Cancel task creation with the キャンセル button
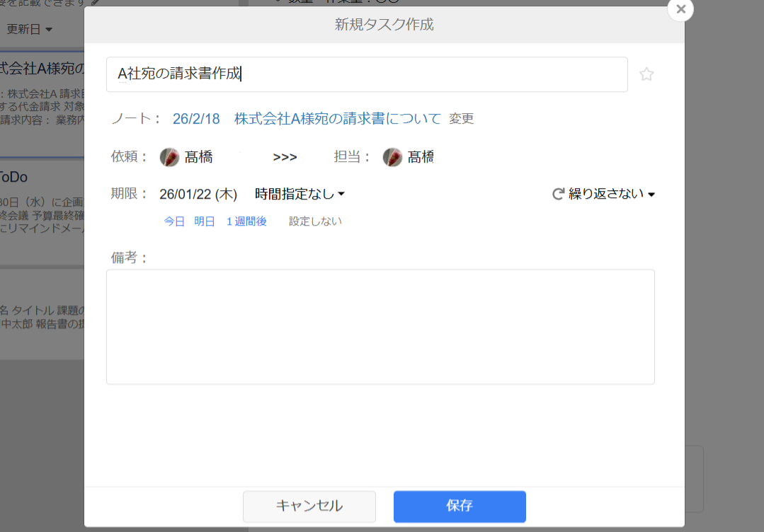 coord(309,507)
